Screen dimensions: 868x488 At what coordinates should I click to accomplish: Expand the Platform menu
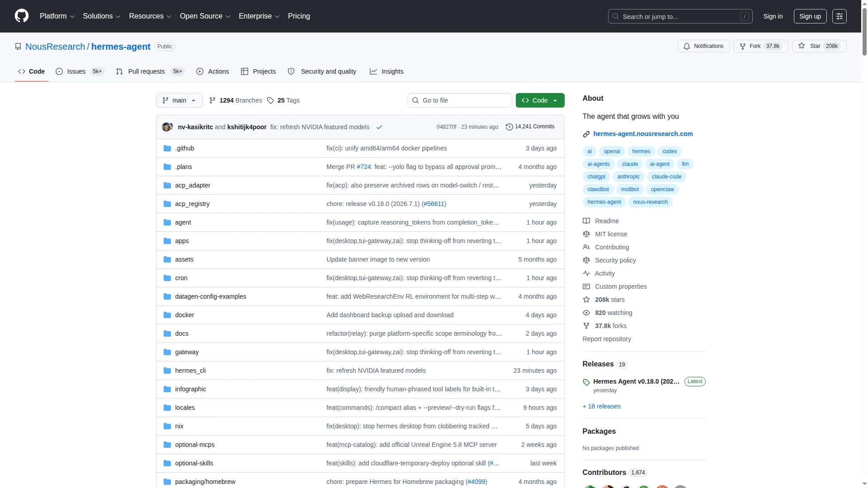pyautogui.click(x=57, y=16)
